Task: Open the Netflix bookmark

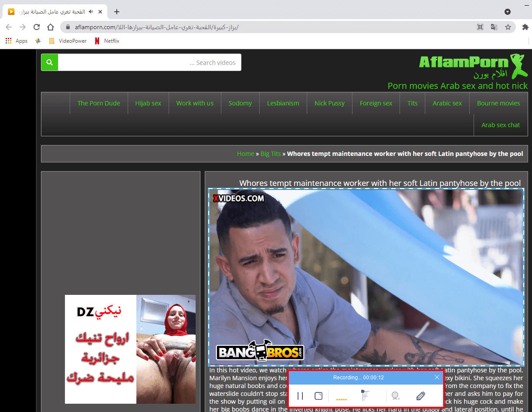Action: coord(107,41)
